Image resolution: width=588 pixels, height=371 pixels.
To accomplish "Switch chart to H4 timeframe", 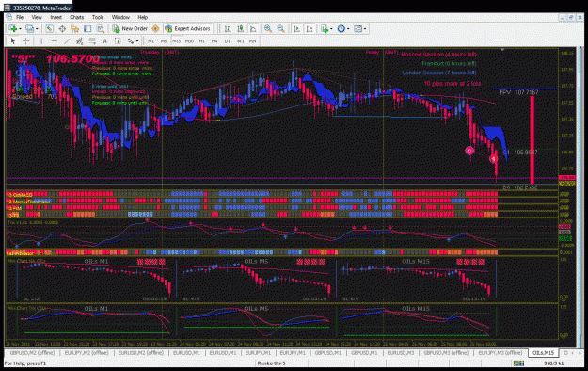I will [x=215, y=40].
